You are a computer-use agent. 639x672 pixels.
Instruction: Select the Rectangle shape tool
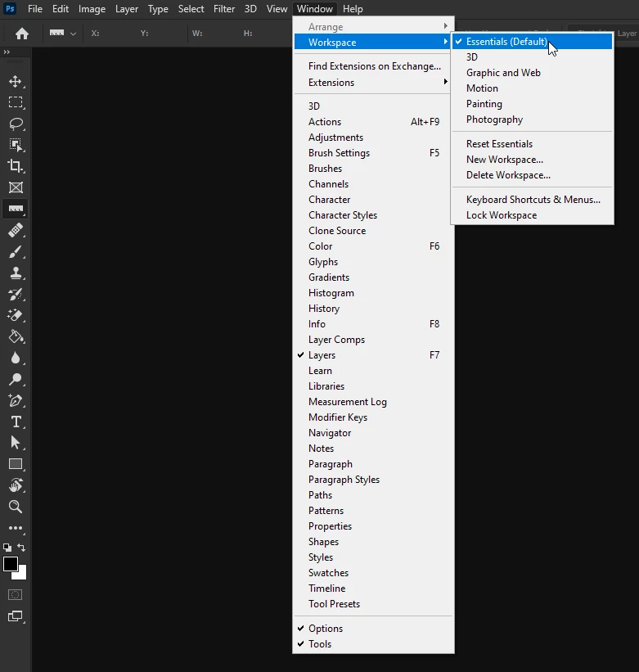coord(16,464)
